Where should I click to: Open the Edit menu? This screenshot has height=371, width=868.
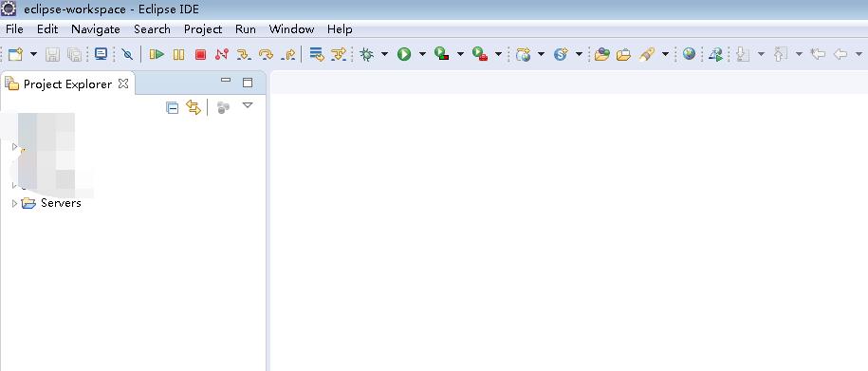coord(47,29)
